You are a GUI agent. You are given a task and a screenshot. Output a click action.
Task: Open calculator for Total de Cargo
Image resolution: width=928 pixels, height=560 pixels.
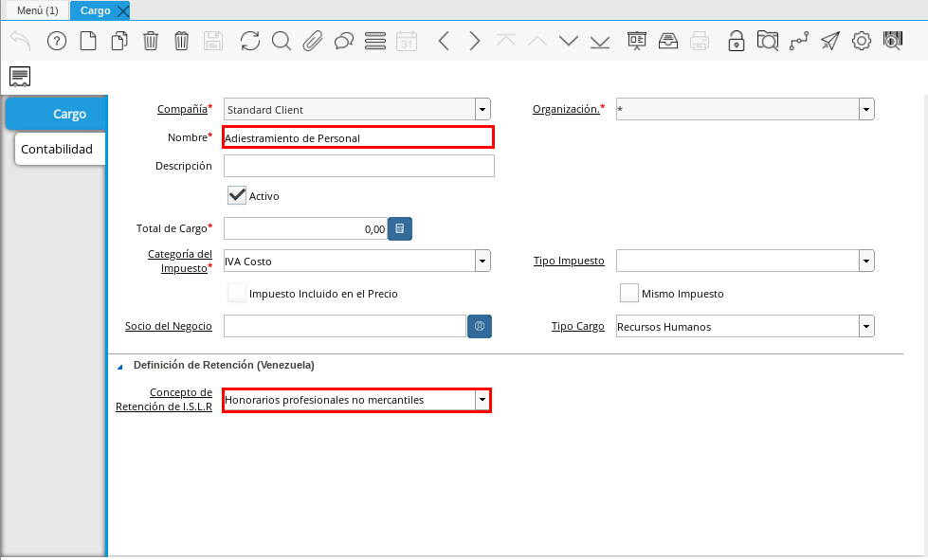[400, 229]
